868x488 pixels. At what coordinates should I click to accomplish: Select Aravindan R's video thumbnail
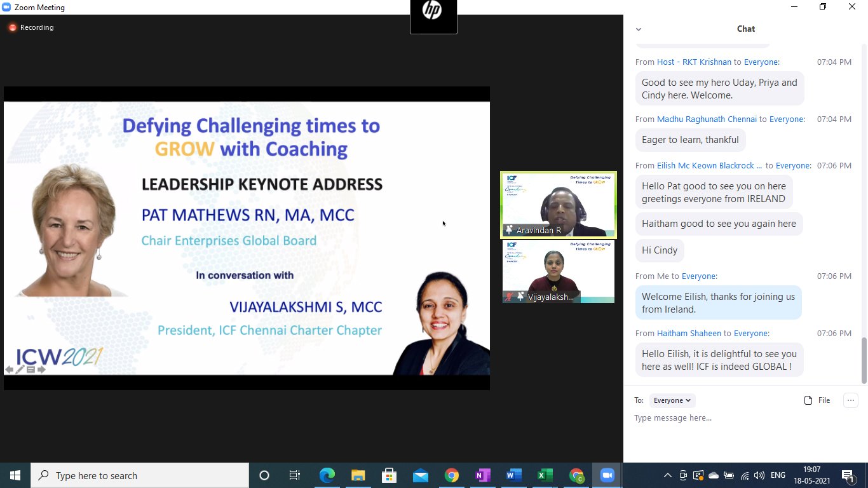558,204
